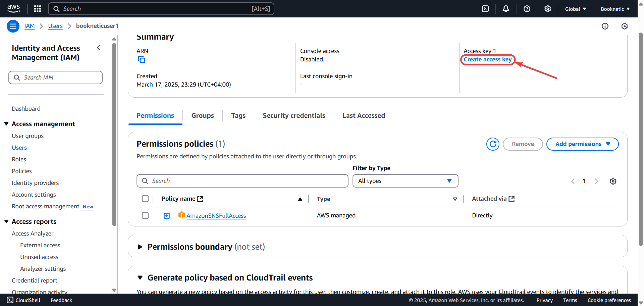This screenshot has width=644, height=306.
Task: Open the All types filter dropdown
Action: pos(406,181)
